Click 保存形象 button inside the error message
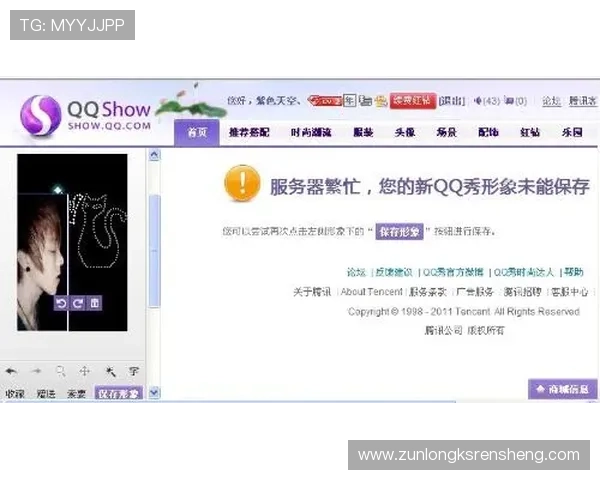Viewport: 600px width, 480px height. [x=399, y=232]
